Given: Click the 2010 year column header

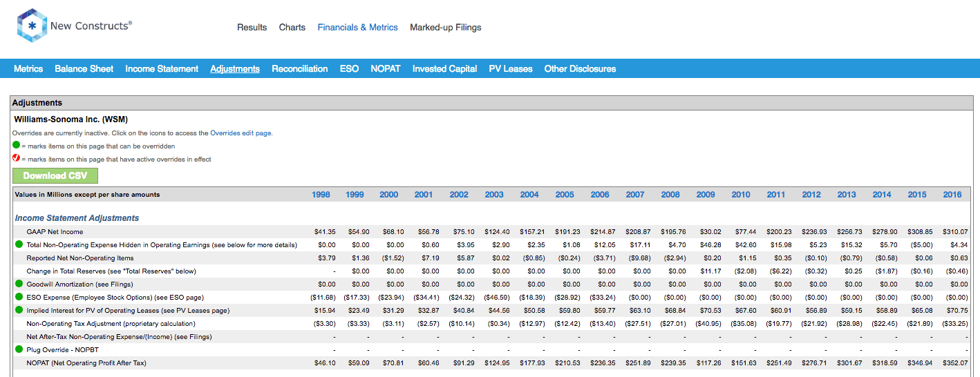Looking at the screenshot, I should [x=741, y=195].
